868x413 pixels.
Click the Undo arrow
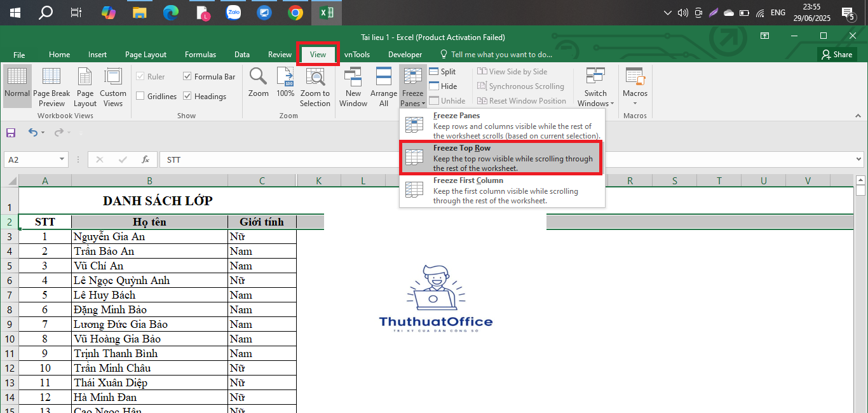[x=32, y=133]
